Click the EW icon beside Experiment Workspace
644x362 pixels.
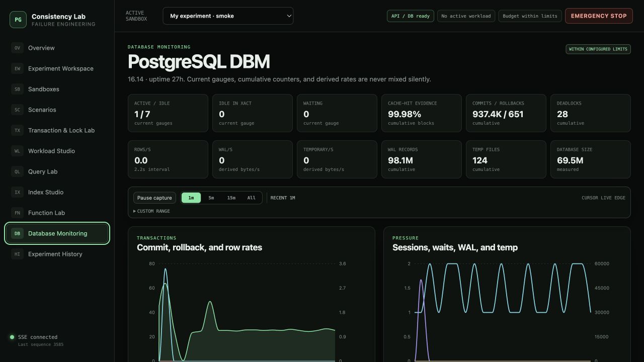17,68
